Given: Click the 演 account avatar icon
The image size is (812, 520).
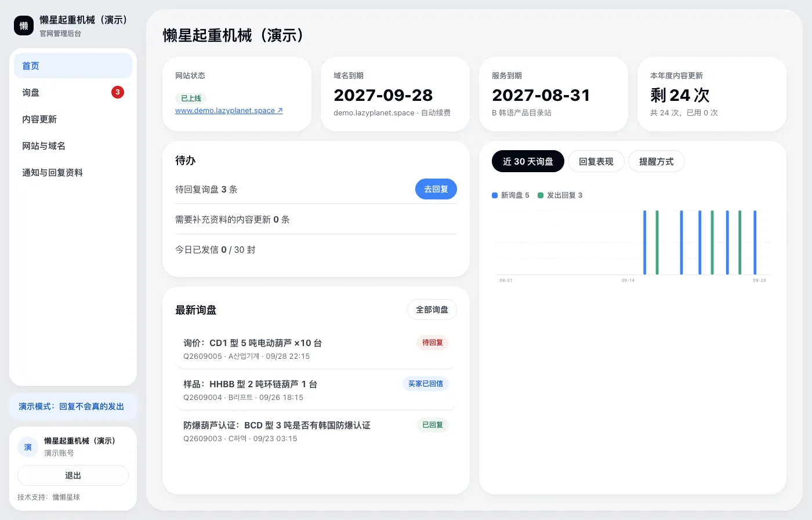Looking at the screenshot, I should (28, 447).
